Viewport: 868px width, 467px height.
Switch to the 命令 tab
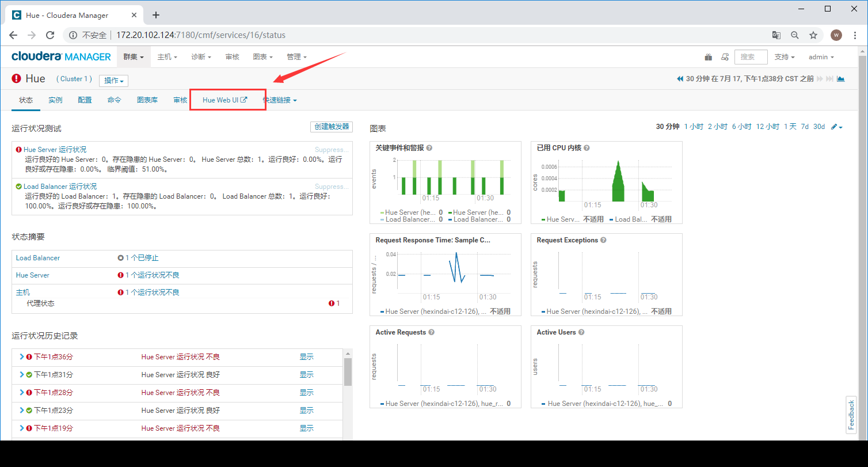(114, 100)
